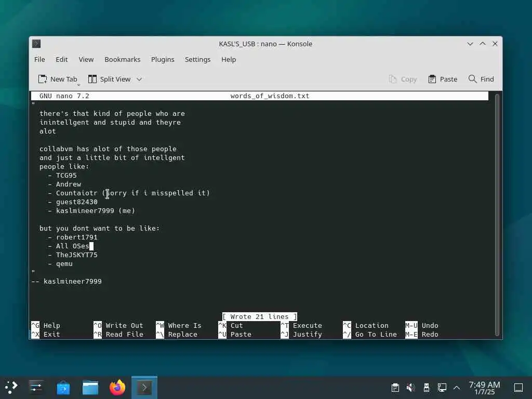Open the clipboard tray icon
This screenshot has height=399, width=532.
point(395,388)
